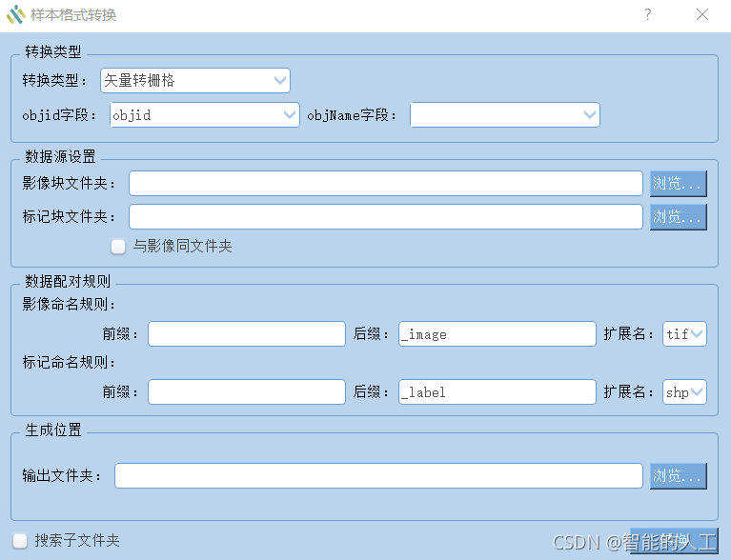Screen dimensions: 731x560
Task: Click the 数据配对规则 group title
Action: pyautogui.click(x=68, y=281)
